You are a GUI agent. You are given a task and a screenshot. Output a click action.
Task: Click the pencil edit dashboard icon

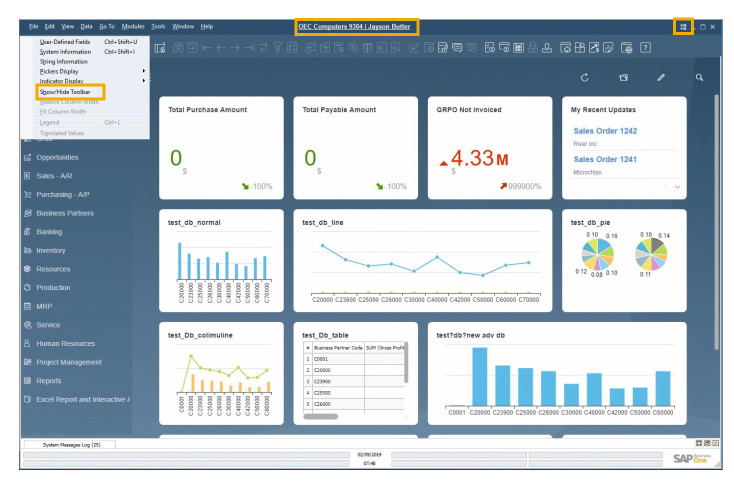click(660, 77)
